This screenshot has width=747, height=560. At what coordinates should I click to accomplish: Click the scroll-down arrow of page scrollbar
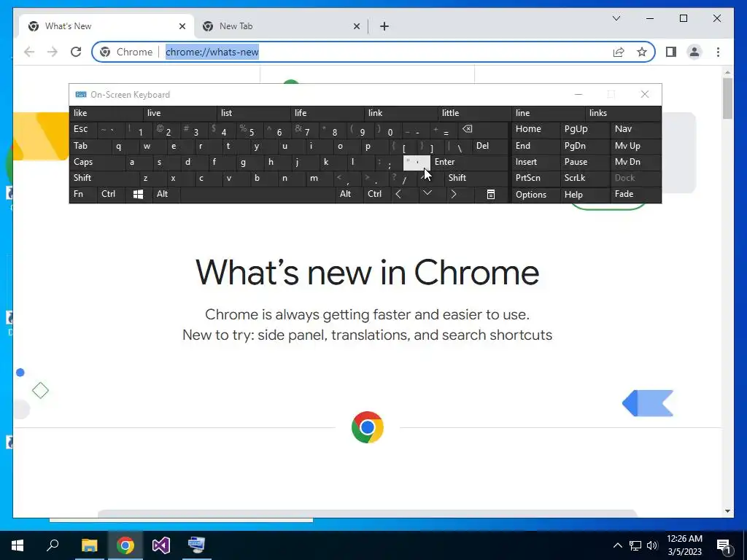point(727,511)
